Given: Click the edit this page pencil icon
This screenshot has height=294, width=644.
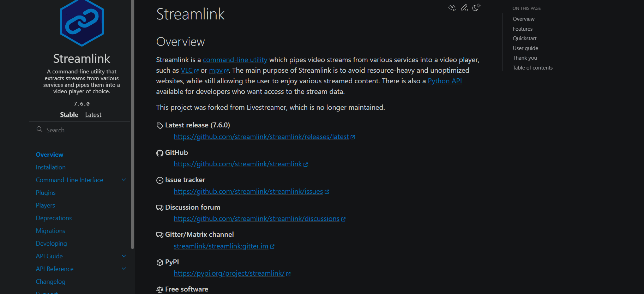Looking at the screenshot, I should coord(464,8).
